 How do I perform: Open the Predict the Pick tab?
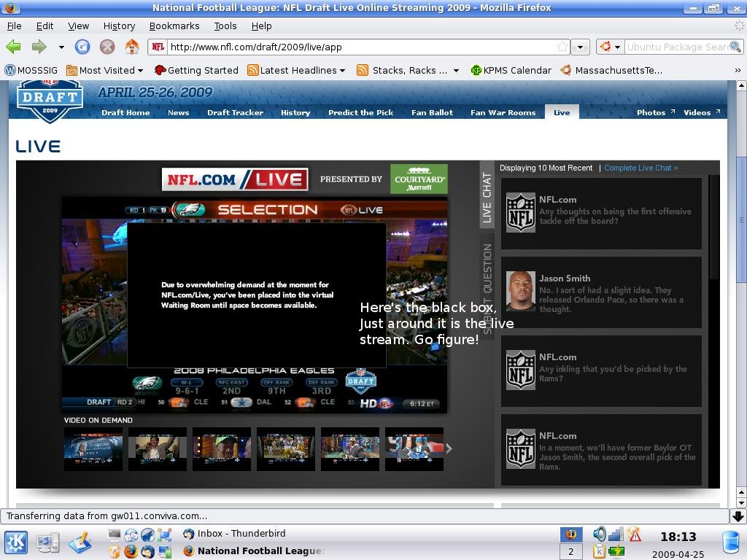tap(360, 113)
